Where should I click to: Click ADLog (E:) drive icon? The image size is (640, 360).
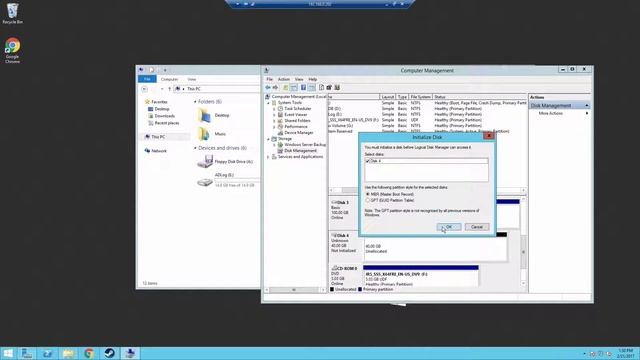click(205, 182)
